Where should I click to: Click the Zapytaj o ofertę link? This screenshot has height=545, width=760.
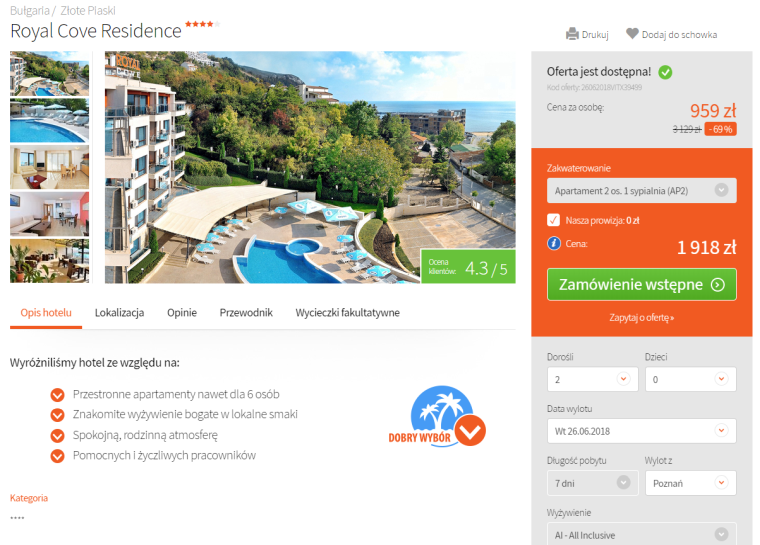(x=641, y=318)
